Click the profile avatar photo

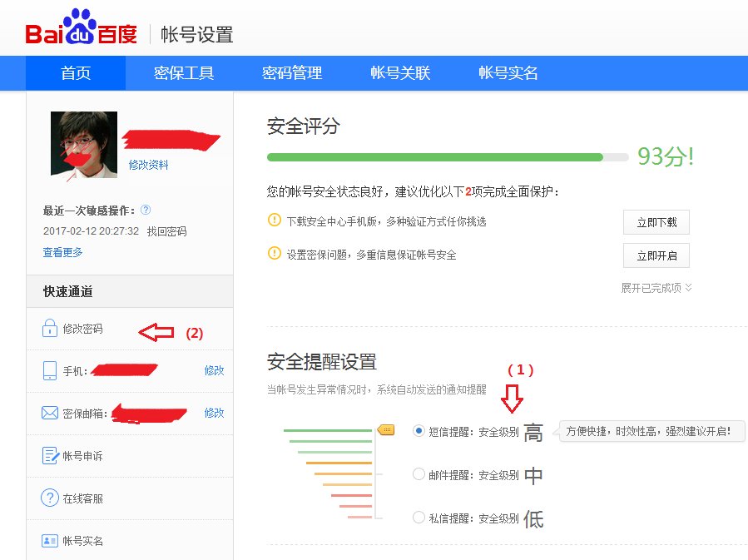[x=82, y=144]
